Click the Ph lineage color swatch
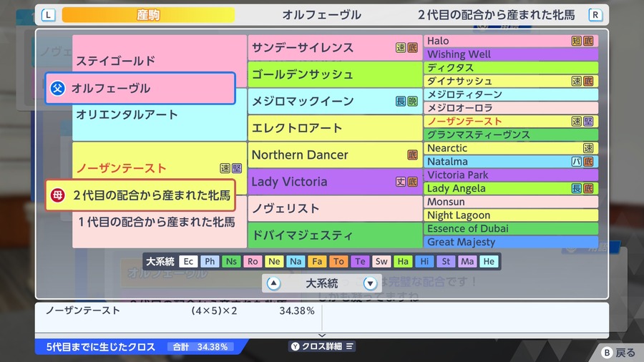Screen dimensions: 644x362 (210, 261)
